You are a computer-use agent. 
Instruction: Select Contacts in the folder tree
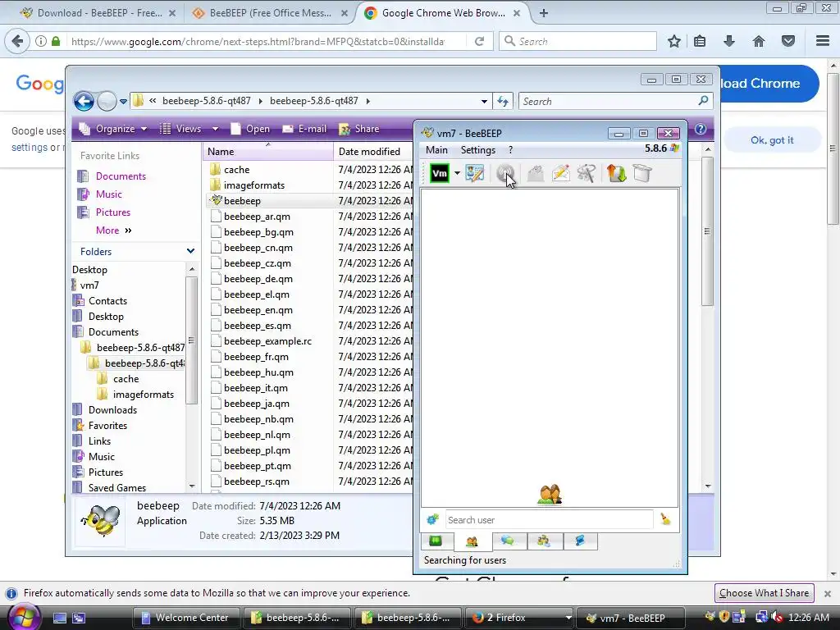(107, 300)
